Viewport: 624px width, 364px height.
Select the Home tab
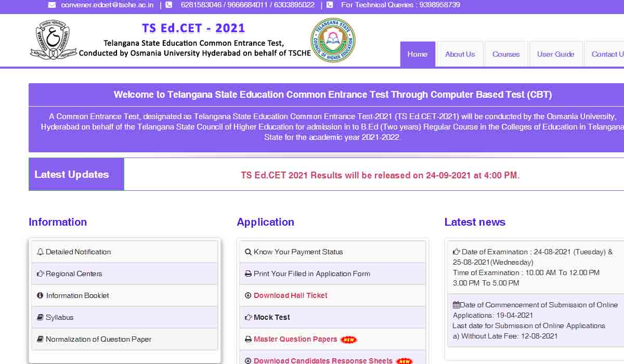[x=418, y=54]
